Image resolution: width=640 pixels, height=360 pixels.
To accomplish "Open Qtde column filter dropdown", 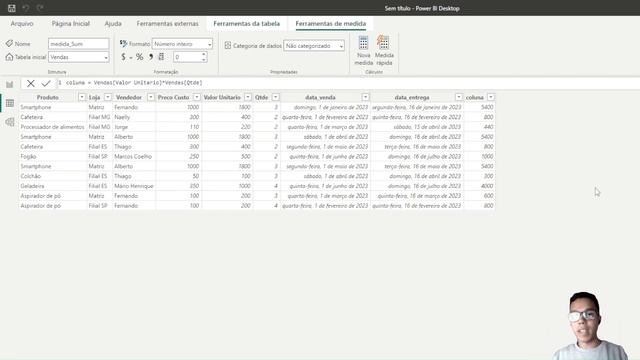I will (276, 97).
